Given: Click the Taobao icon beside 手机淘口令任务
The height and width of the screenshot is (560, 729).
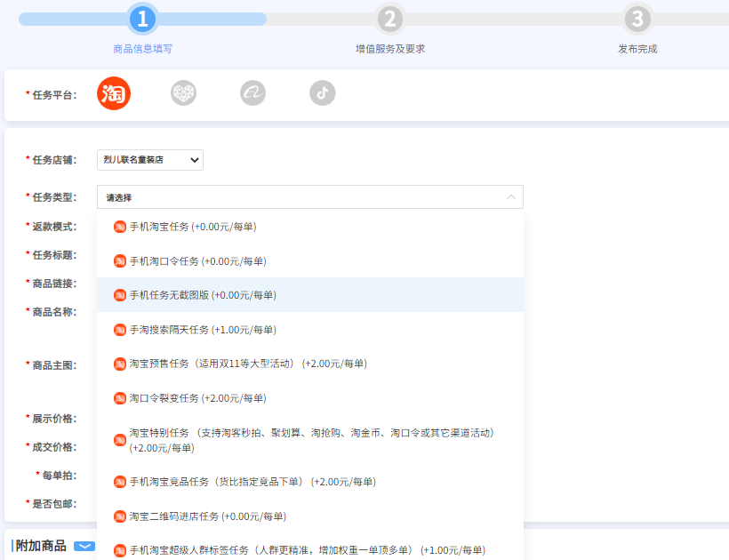Looking at the screenshot, I should tap(120, 261).
